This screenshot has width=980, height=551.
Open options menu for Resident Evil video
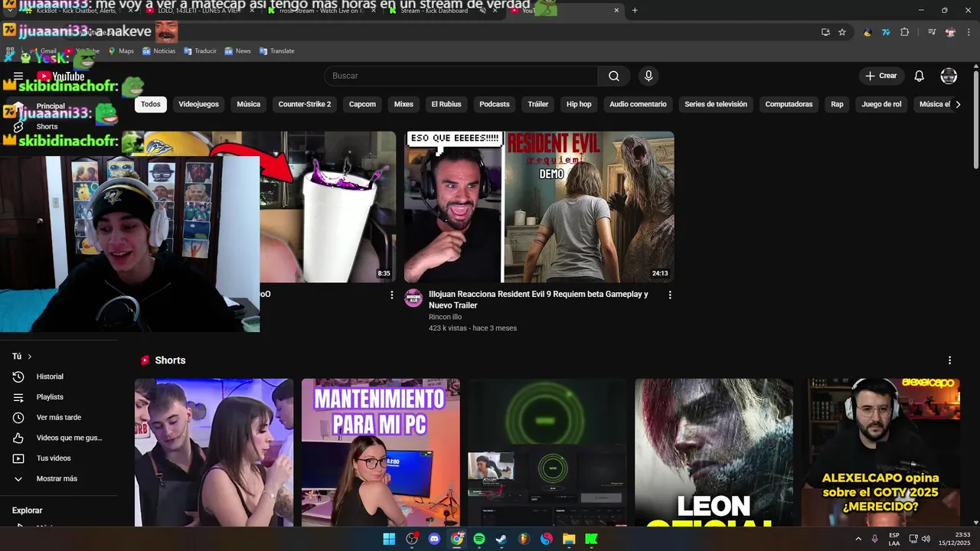[670, 295]
